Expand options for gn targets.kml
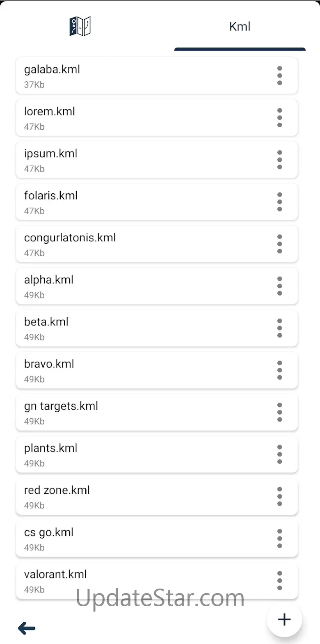This screenshot has height=644, width=320. 280,412
